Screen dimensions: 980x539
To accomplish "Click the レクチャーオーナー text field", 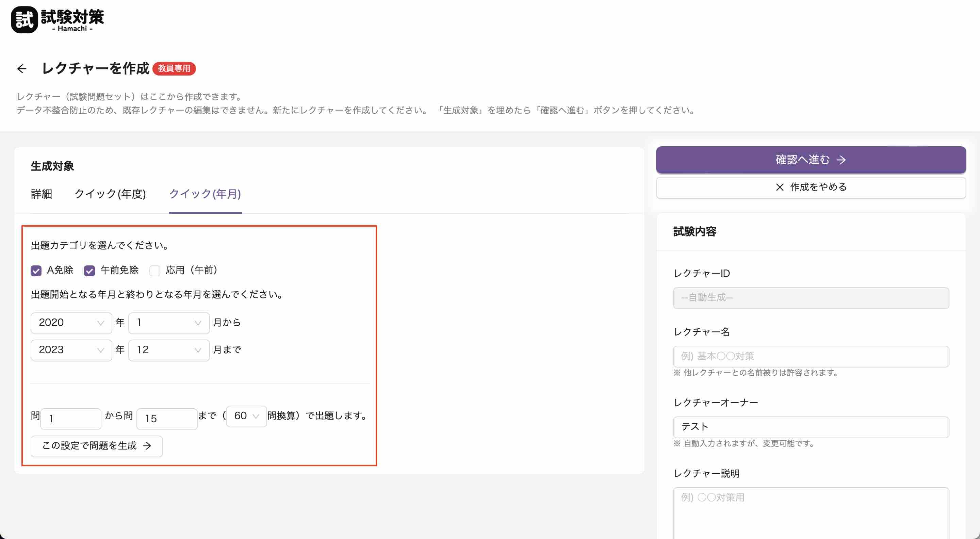I will (811, 427).
